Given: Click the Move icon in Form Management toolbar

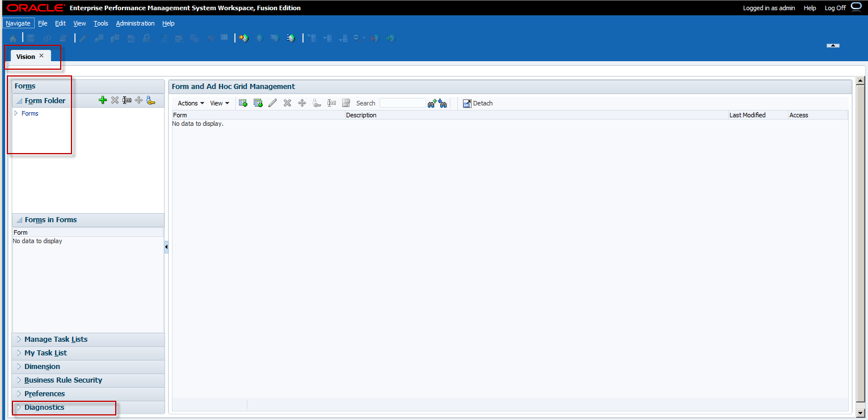Looking at the screenshot, I should [x=302, y=103].
